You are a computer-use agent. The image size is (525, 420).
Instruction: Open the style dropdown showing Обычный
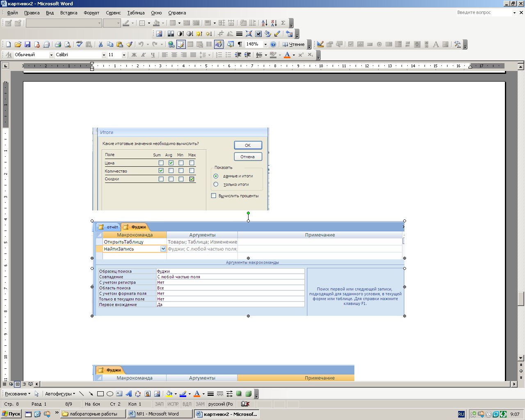click(x=51, y=55)
